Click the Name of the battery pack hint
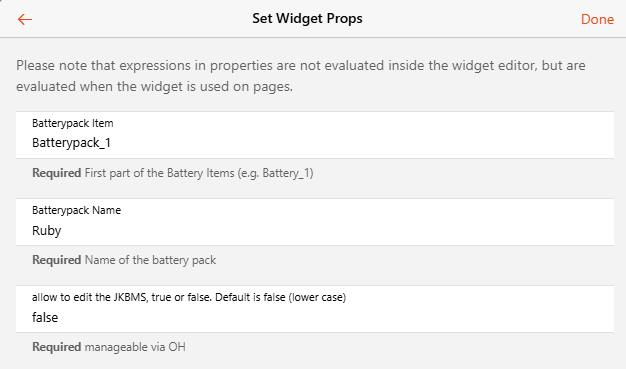 click(x=151, y=260)
